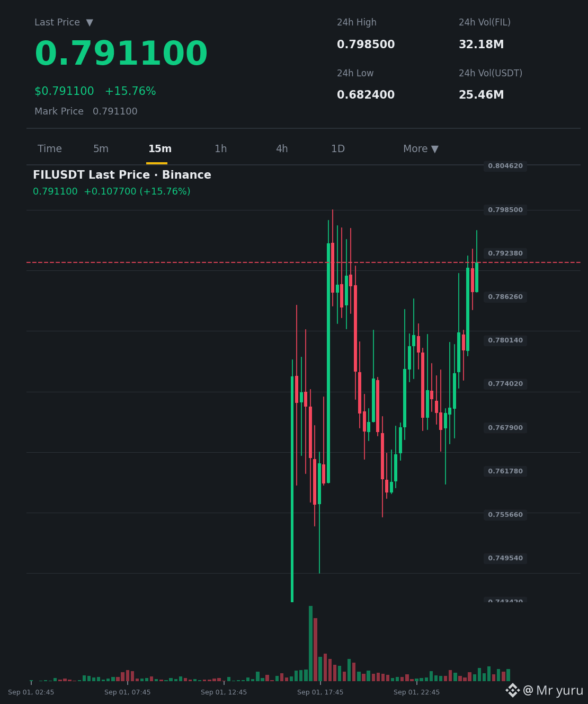Viewport: 588px width, 704px height.
Task: Click the 0.792380 price axis label
Action: click(505, 253)
